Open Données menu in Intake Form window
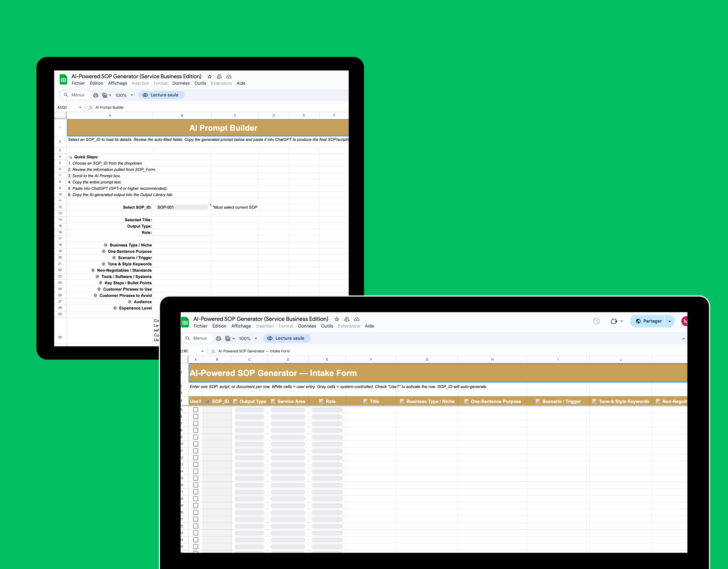 tap(307, 326)
